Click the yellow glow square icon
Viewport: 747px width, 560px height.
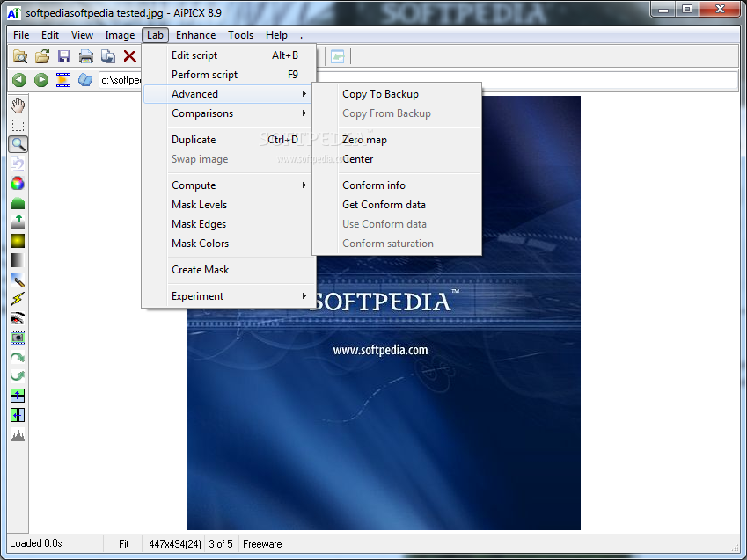tap(18, 241)
